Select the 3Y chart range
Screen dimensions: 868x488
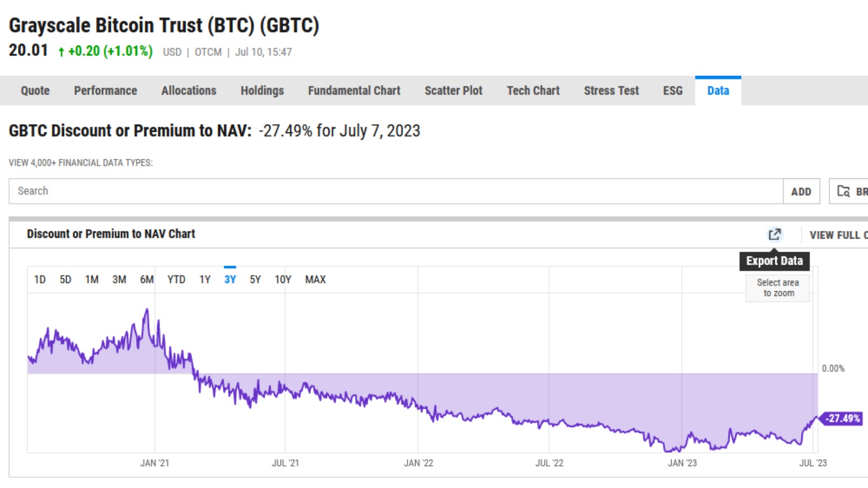(230, 279)
